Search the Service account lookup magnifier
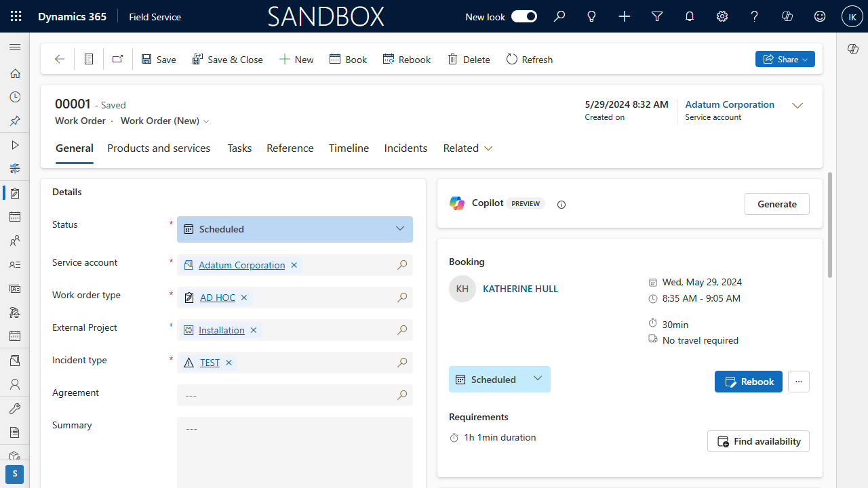 click(402, 265)
